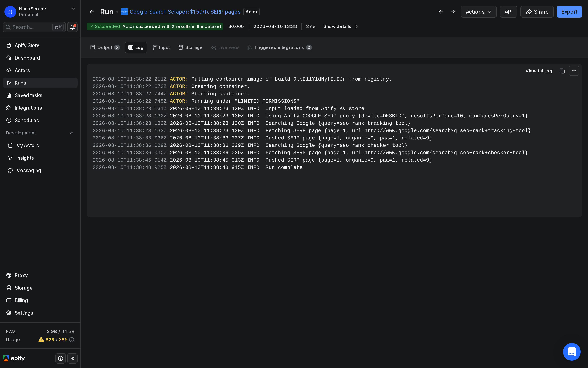Click the $28 / $85 usage value
This screenshot has width=588, height=368.
tap(56, 339)
